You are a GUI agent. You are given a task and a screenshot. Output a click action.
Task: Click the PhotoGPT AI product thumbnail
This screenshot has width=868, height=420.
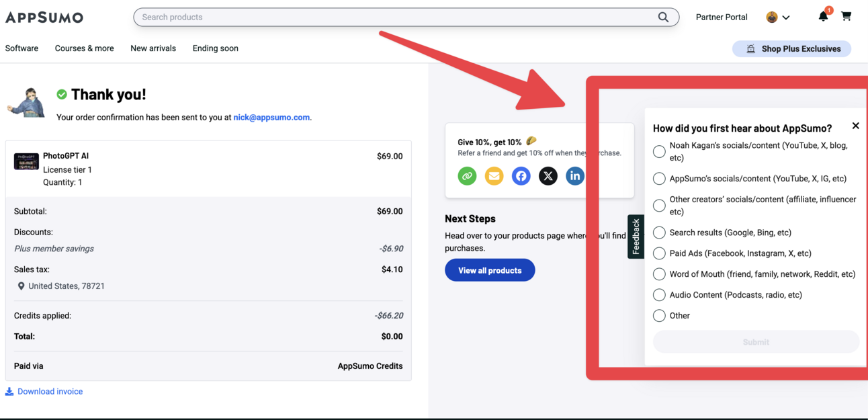click(26, 161)
